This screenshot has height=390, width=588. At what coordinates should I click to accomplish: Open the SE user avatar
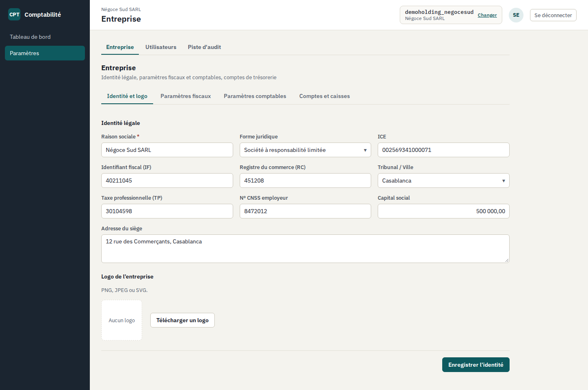click(x=516, y=15)
